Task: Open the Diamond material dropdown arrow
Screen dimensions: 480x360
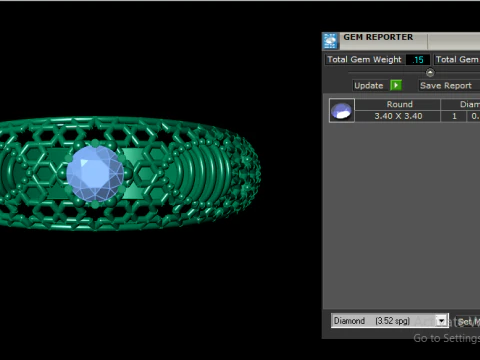Action: [x=441, y=321]
